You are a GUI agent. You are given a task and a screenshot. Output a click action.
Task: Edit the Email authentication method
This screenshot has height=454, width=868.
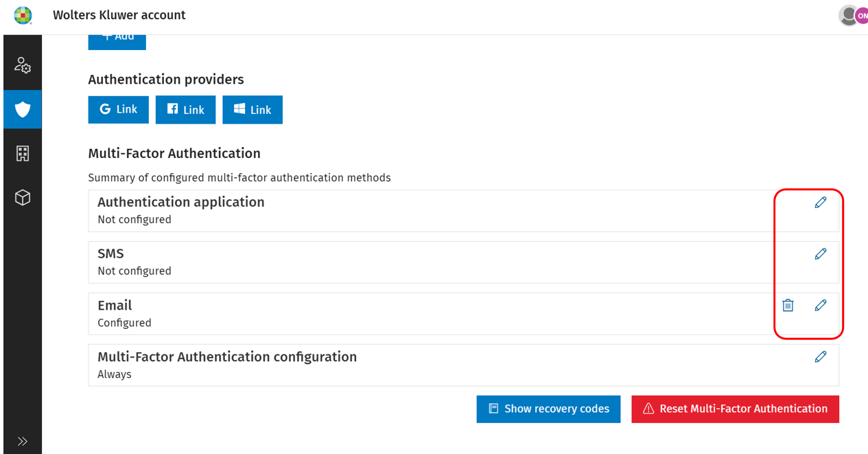(x=820, y=306)
